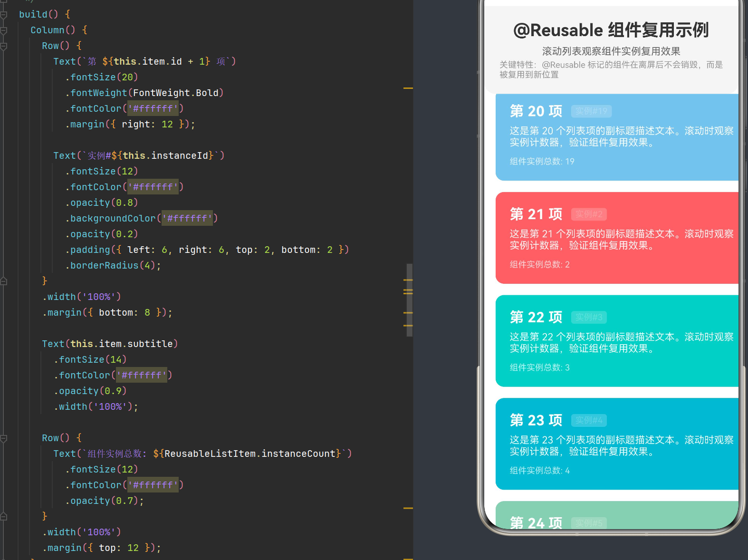The width and height of the screenshot is (748, 560).
Task: Click '组件实例总数: 19' text in preview
Action: click(542, 162)
